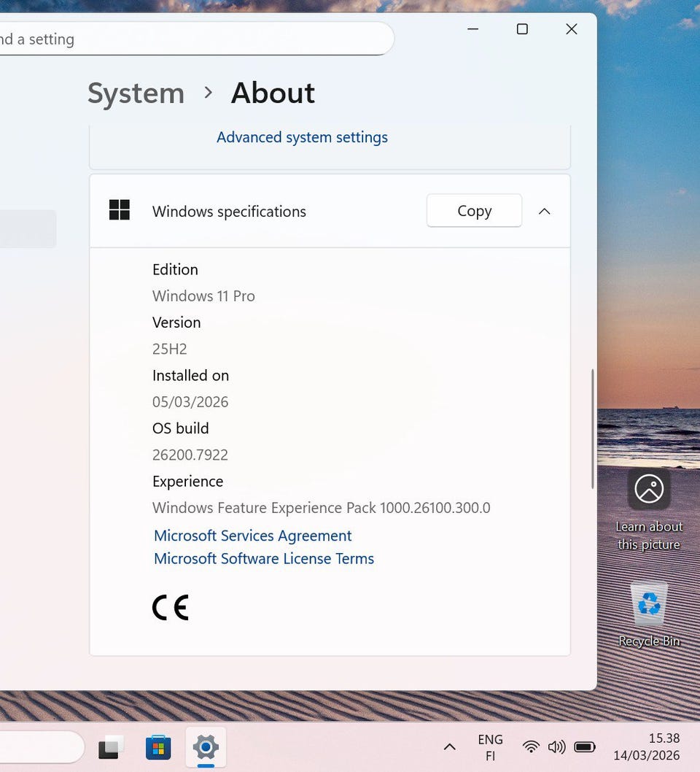
Task: Open Microsoft Software License Terms link
Action: click(264, 559)
